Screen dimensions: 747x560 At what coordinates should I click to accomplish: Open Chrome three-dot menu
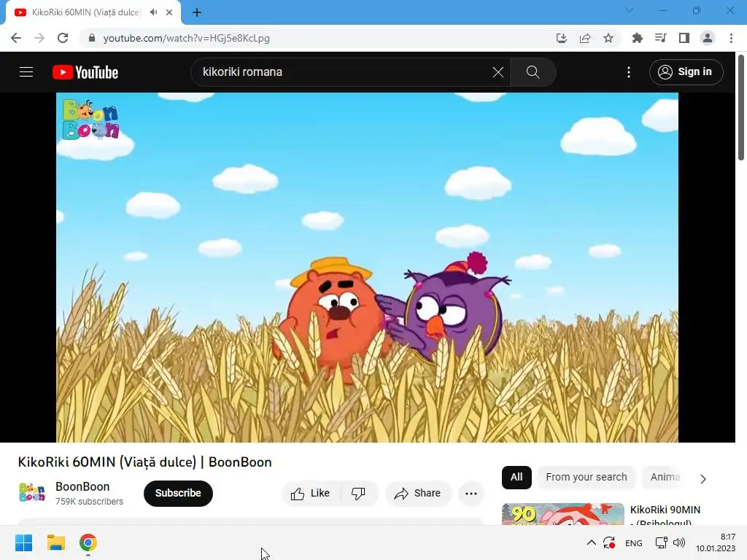click(731, 38)
